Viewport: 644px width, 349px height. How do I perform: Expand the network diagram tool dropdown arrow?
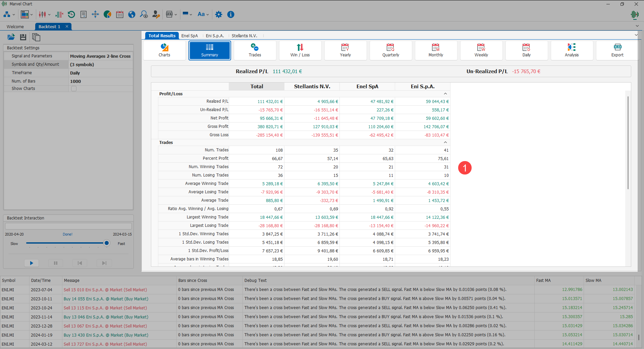click(x=14, y=15)
